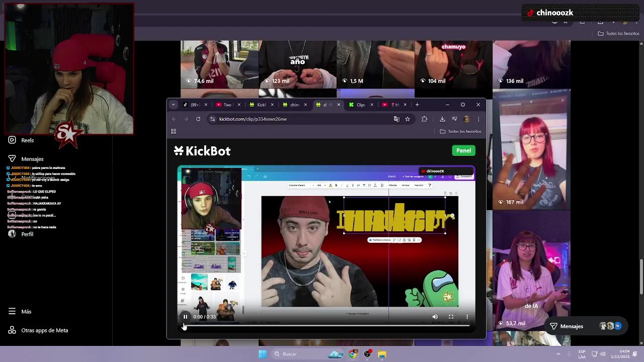Open OBS Studio from the taskbar
Screen dimensions: 644x362
pyautogui.click(x=368, y=354)
